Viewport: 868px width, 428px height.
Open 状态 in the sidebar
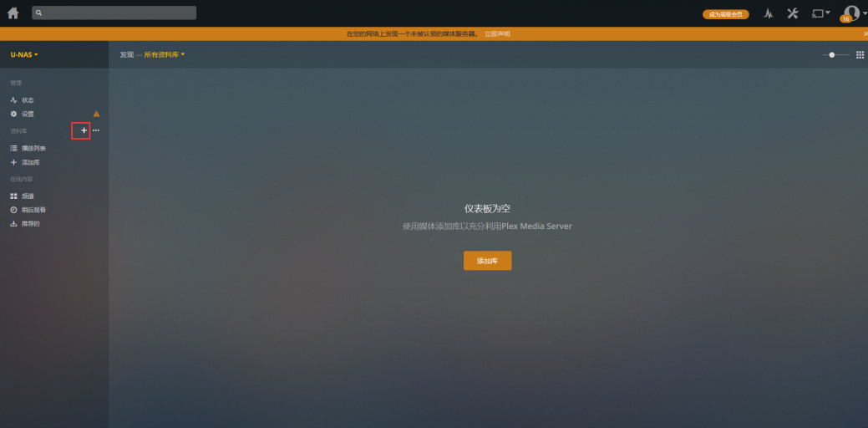pyautogui.click(x=27, y=100)
